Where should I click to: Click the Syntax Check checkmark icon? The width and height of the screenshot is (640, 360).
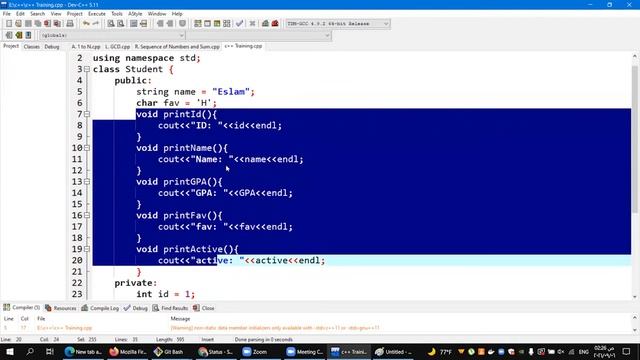point(240,24)
